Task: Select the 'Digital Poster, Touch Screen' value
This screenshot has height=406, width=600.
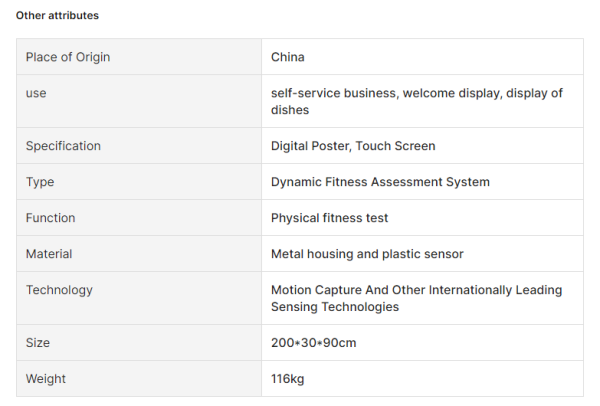Action: coord(353,146)
